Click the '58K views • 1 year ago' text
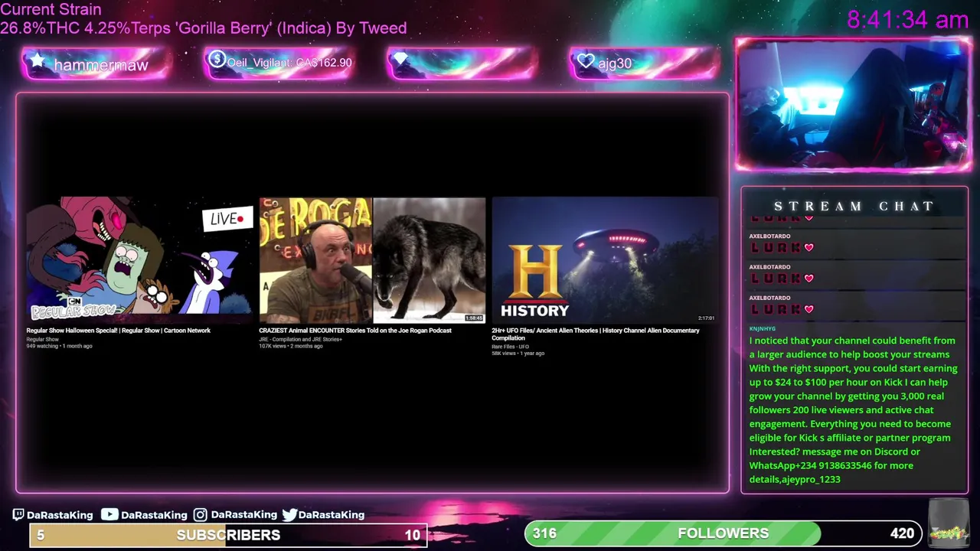The image size is (980, 551). [x=518, y=354]
